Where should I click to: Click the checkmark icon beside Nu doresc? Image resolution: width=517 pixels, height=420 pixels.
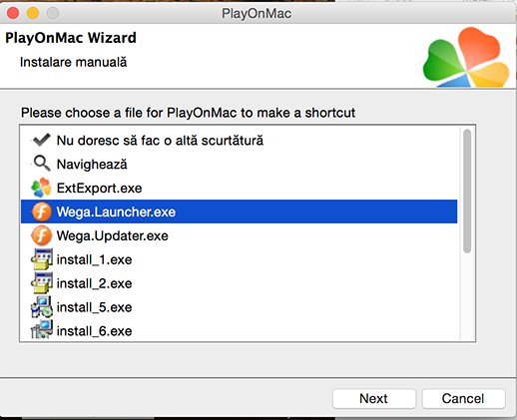click(x=42, y=140)
